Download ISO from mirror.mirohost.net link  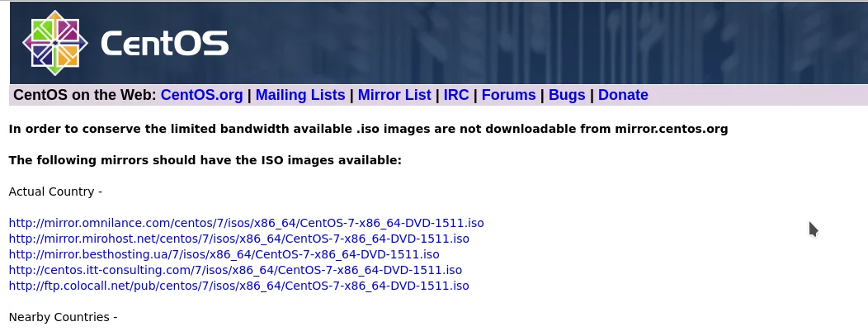pos(238,239)
